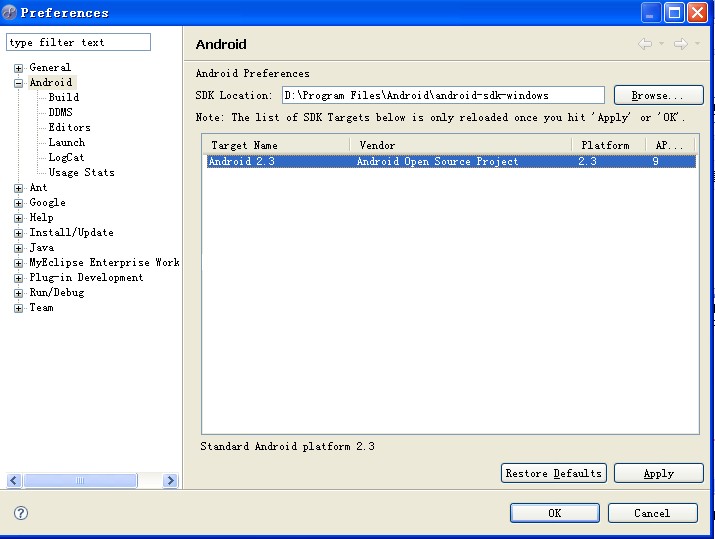This screenshot has height=539, width=715.
Task: Select the Java preferences category
Action: point(42,248)
